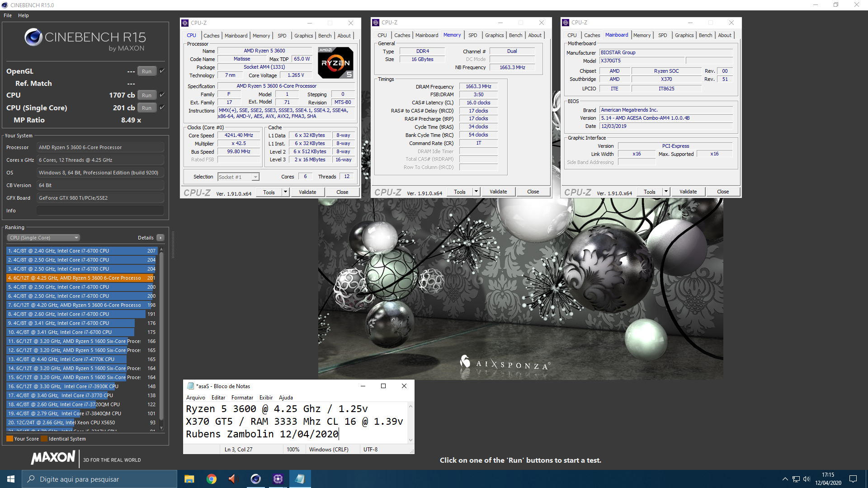Select ranking row 7 Ryzen 5 3600 @ 4.20 GHz
Screen dimensions: 868x488
click(x=81, y=305)
